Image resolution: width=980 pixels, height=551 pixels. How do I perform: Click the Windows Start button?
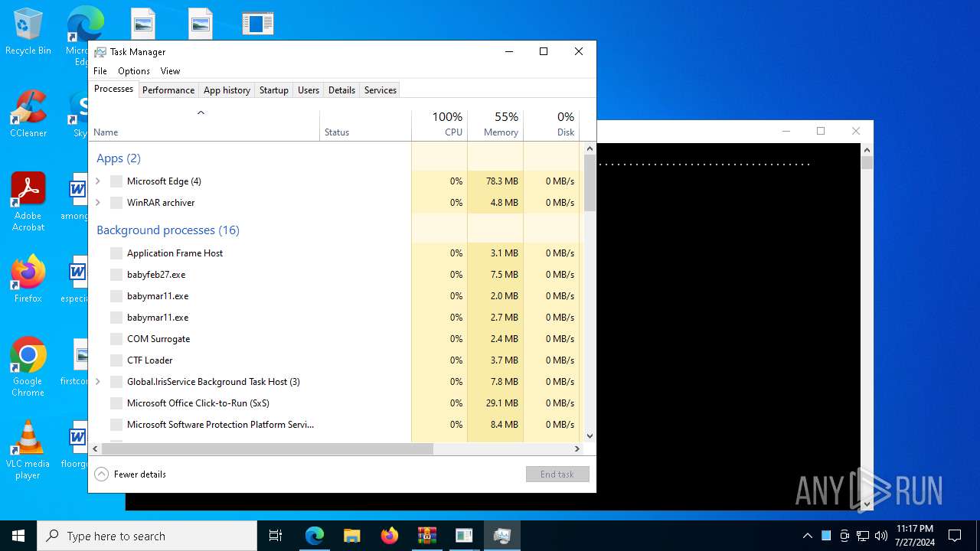pos(18,536)
